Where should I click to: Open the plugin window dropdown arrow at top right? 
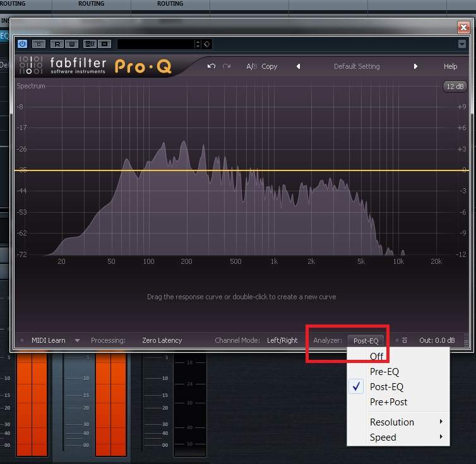click(x=461, y=44)
